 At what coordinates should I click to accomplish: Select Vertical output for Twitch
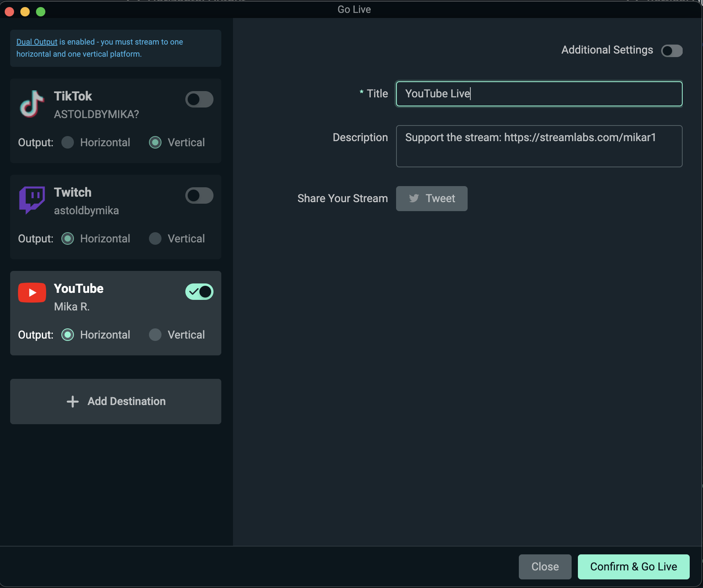coord(155,238)
